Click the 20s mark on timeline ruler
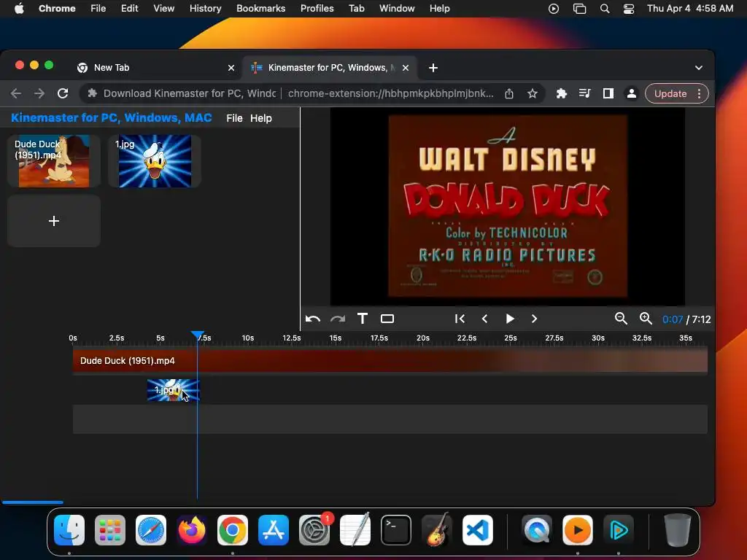This screenshot has height=560, width=747. pyautogui.click(x=423, y=338)
